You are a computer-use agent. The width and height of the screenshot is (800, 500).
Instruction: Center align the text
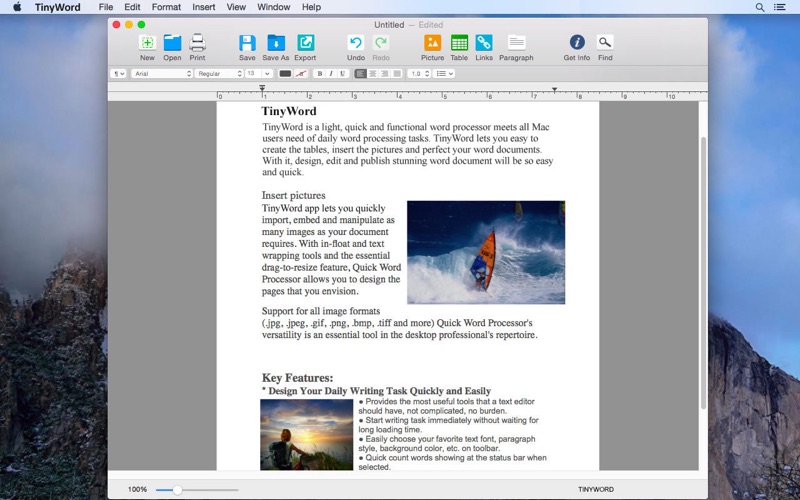coord(373,74)
